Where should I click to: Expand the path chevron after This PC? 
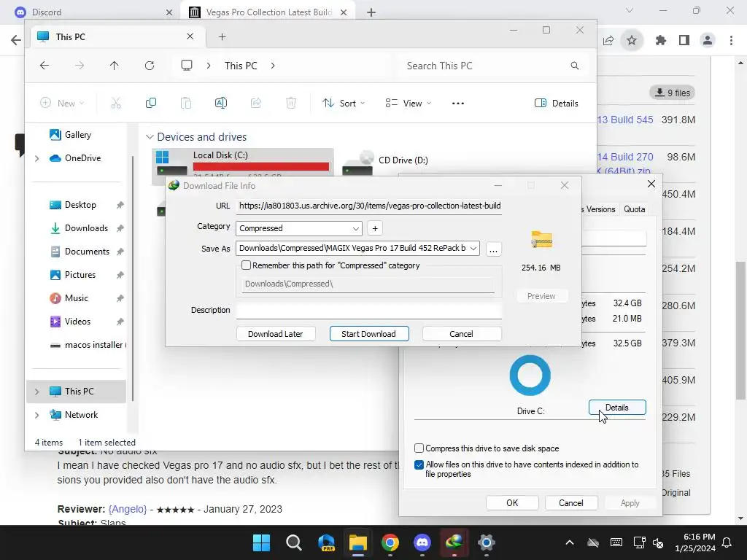coord(273,66)
